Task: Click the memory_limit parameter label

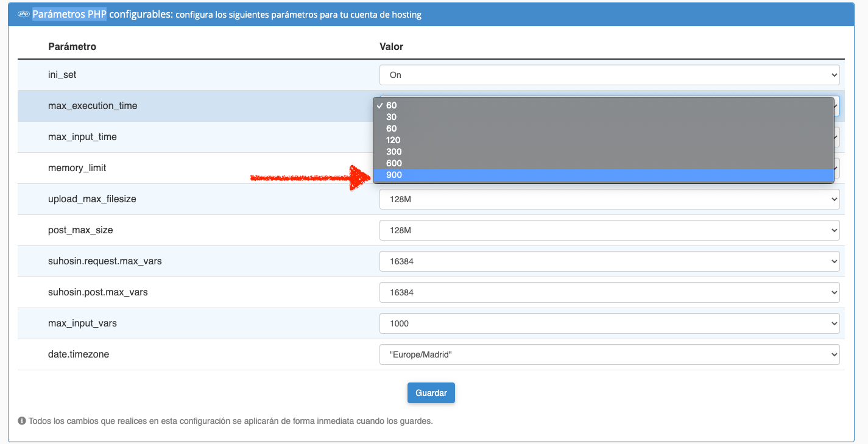Action: pyautogui.click(x=77, y=168)
